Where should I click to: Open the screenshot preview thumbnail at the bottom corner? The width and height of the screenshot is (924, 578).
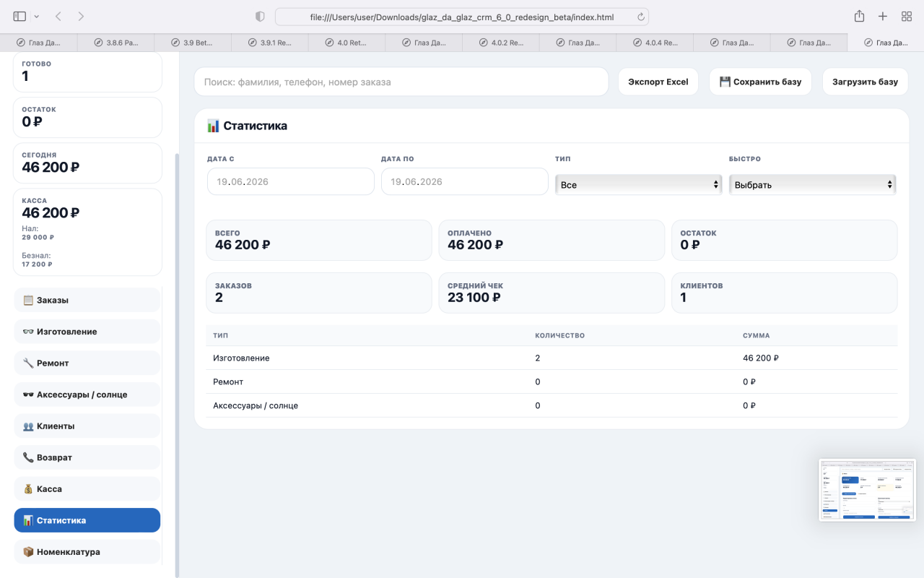867,490
